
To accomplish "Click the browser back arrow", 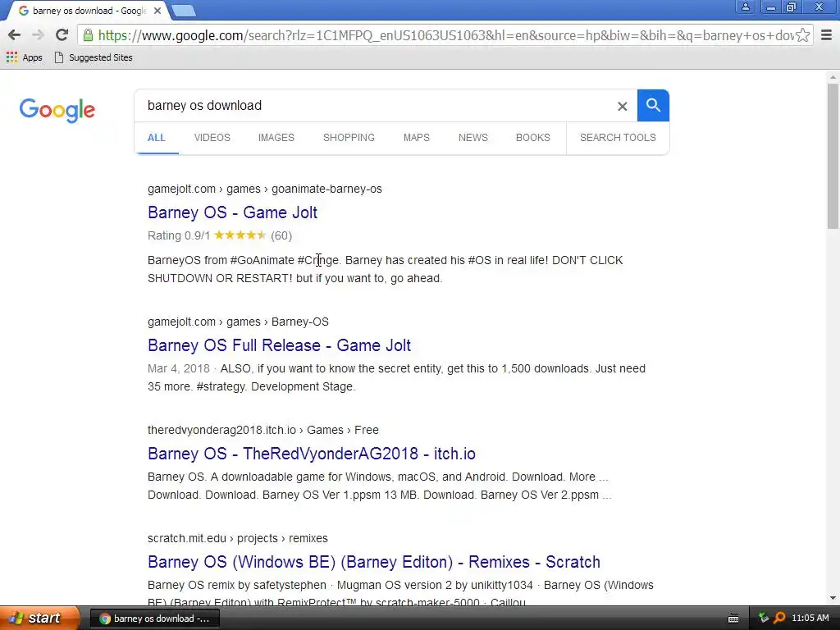I will [15, 35].
